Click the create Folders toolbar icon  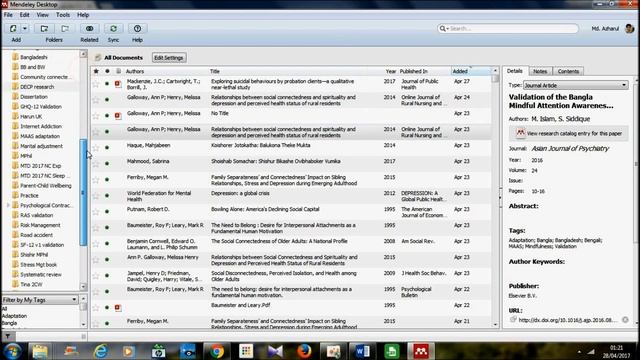(x=44, y=29)
